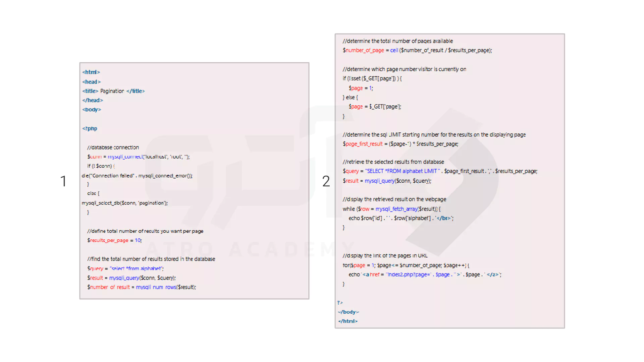Click the $result = mysqli_query line in panel 2
Image resolution: width=644 pixels, height=362 pixels.
[387, 181]
